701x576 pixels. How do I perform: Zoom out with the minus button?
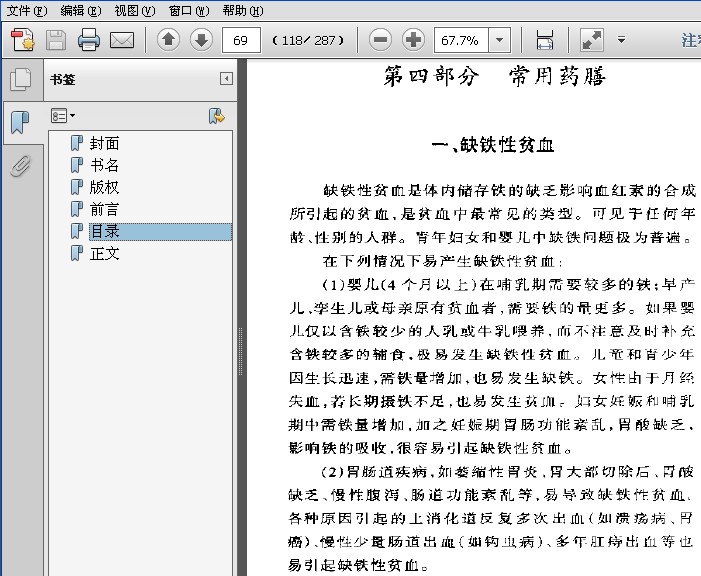pyautogui.click(x=380, y=40)
